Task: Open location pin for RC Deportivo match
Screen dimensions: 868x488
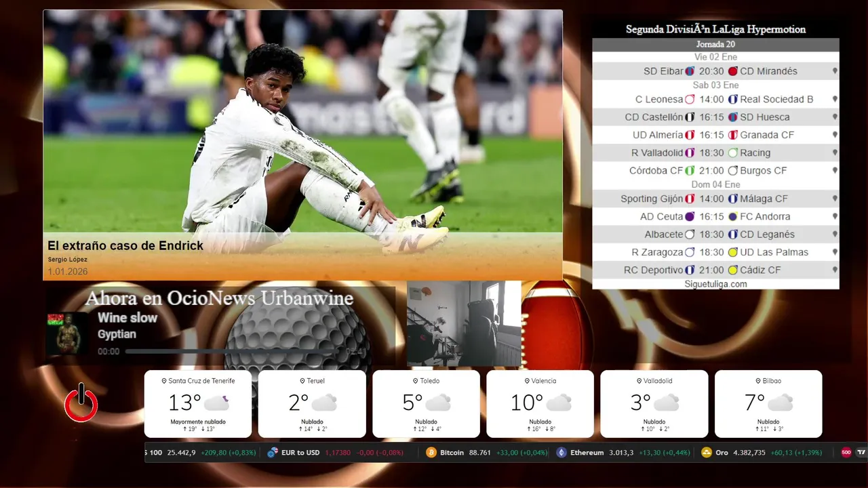Action: point(835,270)
